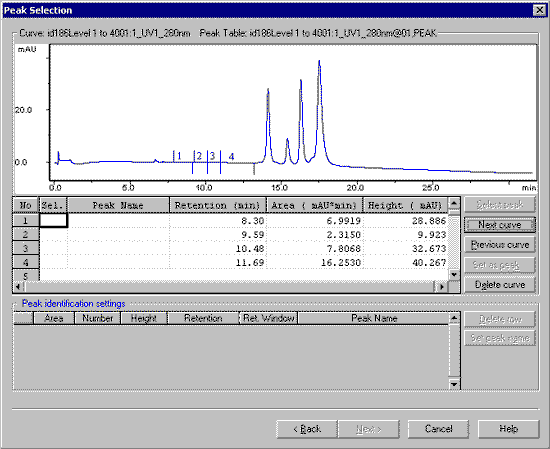This screenshot has width=550, height=449.
Task: Click peak marker 1 on chromatogram
Action: pyautogui.click(x=179, y=156)
